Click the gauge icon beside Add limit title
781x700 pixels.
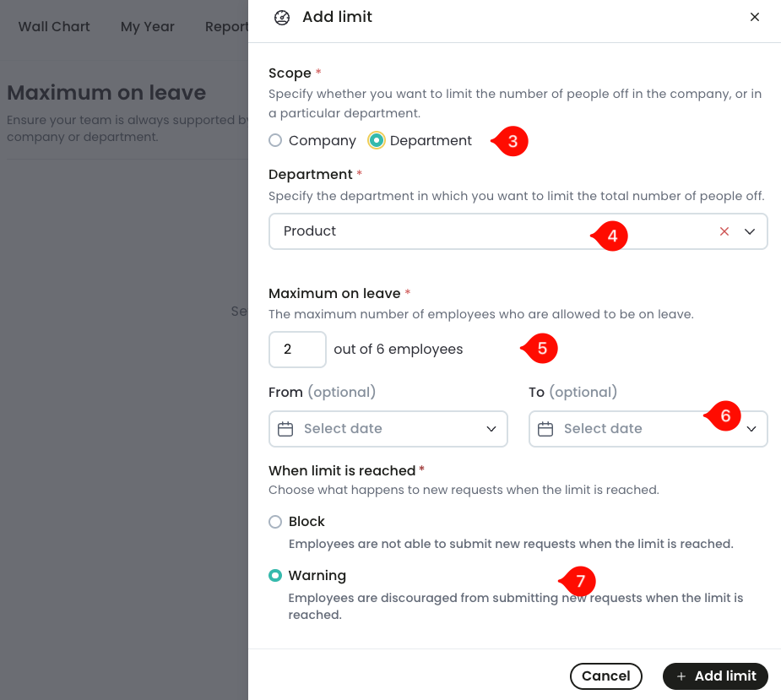pyautogui.click(x=282, y=17)
